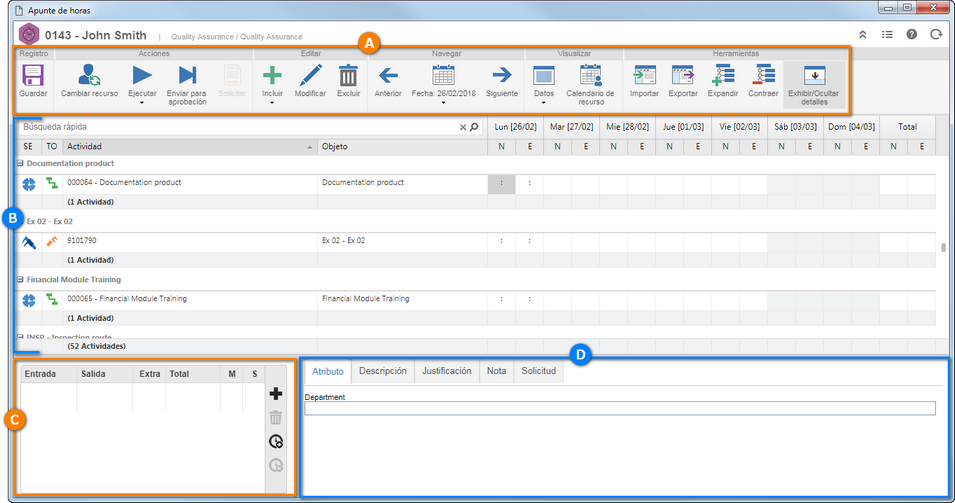Click Monday N cell for Documentation product

[501, 183]
